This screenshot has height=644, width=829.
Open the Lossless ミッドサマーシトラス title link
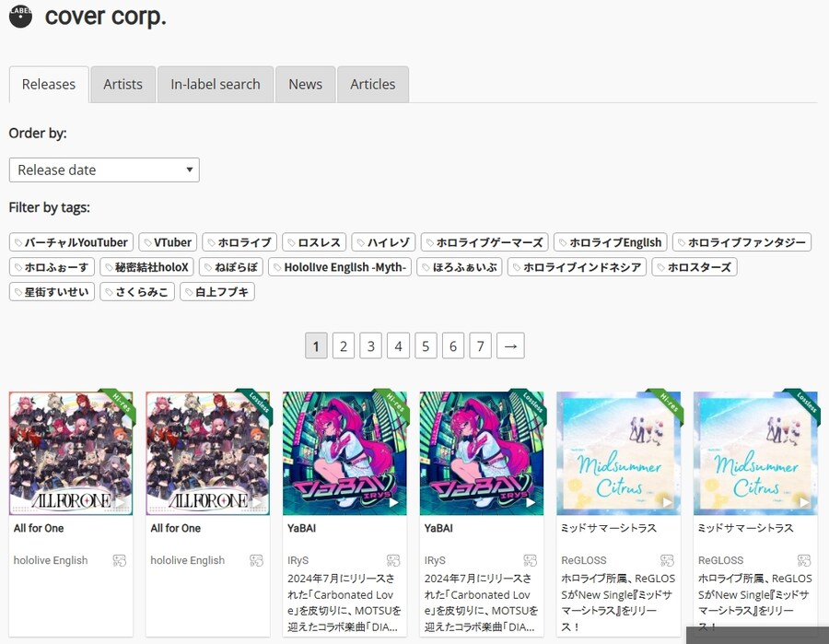pyautogui.click(x=746, y=528)
